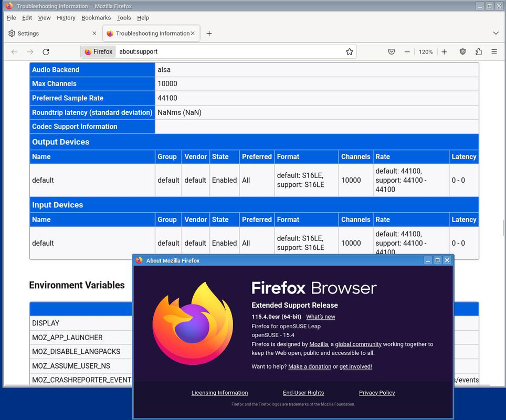Select the MOZ_APP_LAUNCHER row

(81, 338)
